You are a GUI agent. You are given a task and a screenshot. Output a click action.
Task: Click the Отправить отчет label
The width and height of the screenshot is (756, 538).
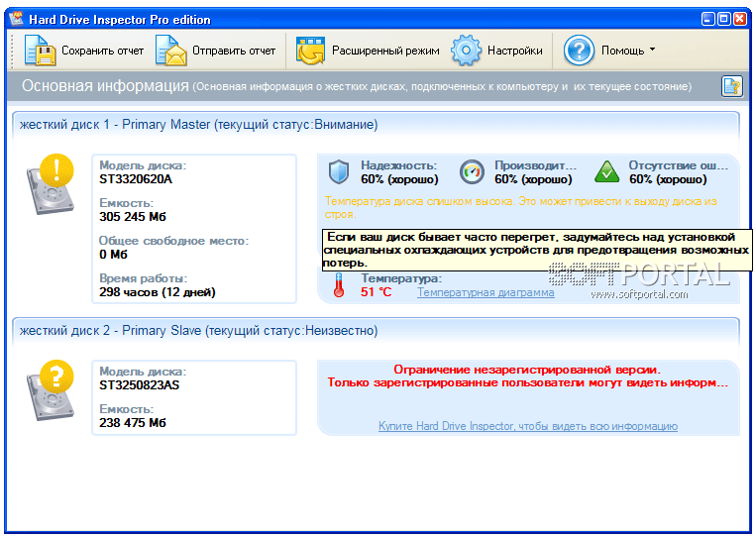click(x=234, y=51)
